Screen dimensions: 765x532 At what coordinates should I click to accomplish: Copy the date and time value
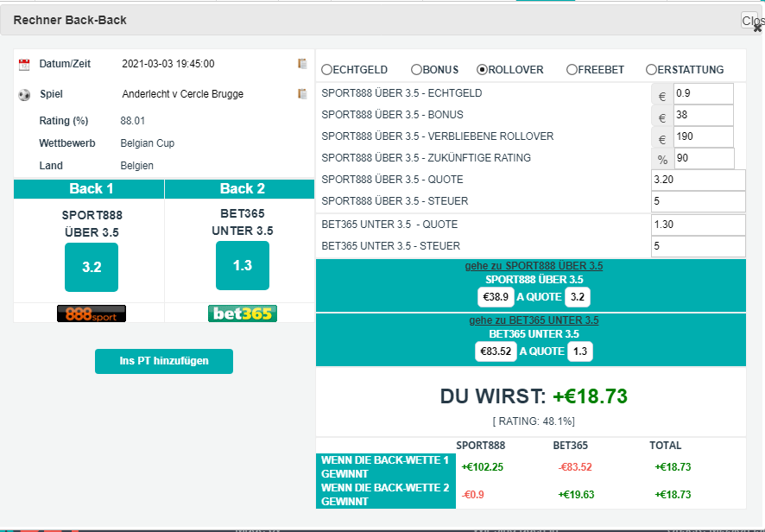tap(302, 64)
